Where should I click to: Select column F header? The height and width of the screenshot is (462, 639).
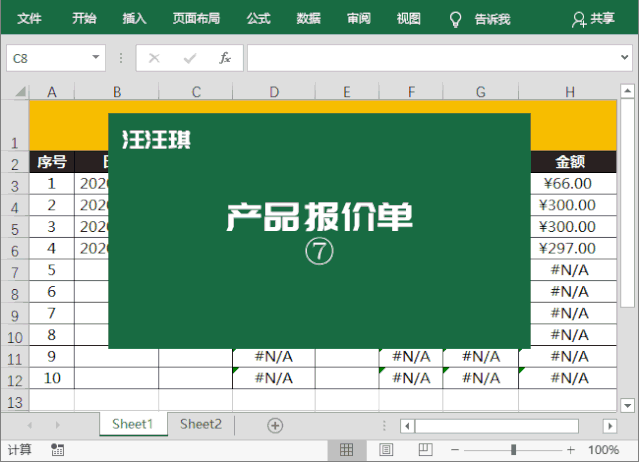[x=411, y=92]
